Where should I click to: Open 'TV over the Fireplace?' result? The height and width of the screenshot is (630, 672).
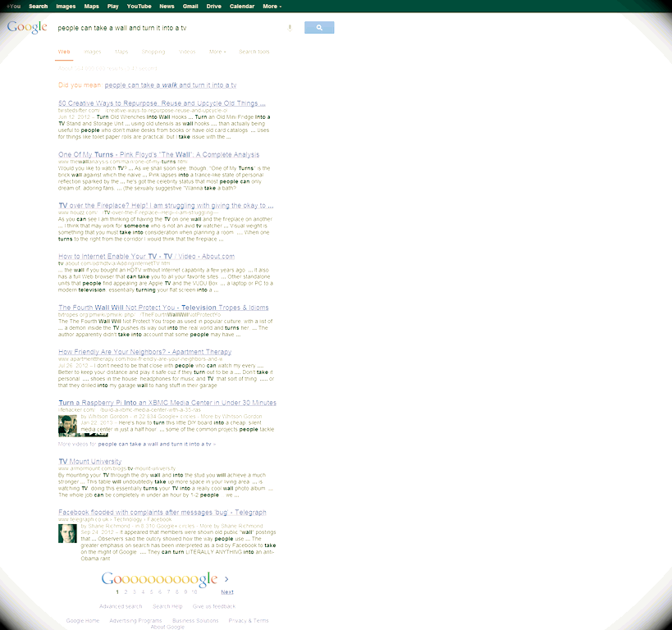166,206
